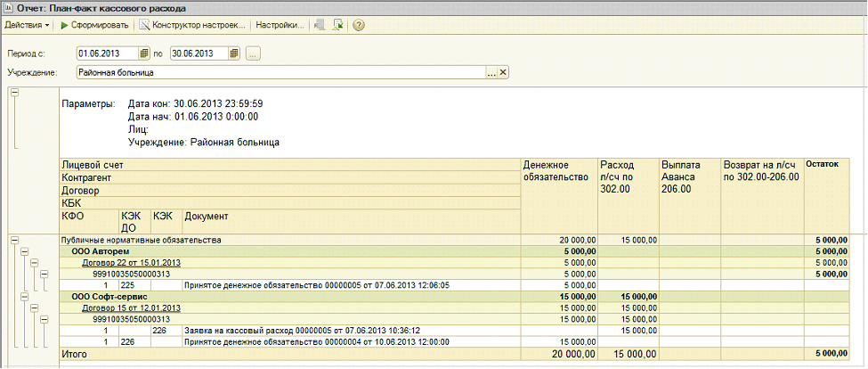Collapse КБК group under Договор 22
The height and width of the screenshot is (369, 868).
pos(44,274)
